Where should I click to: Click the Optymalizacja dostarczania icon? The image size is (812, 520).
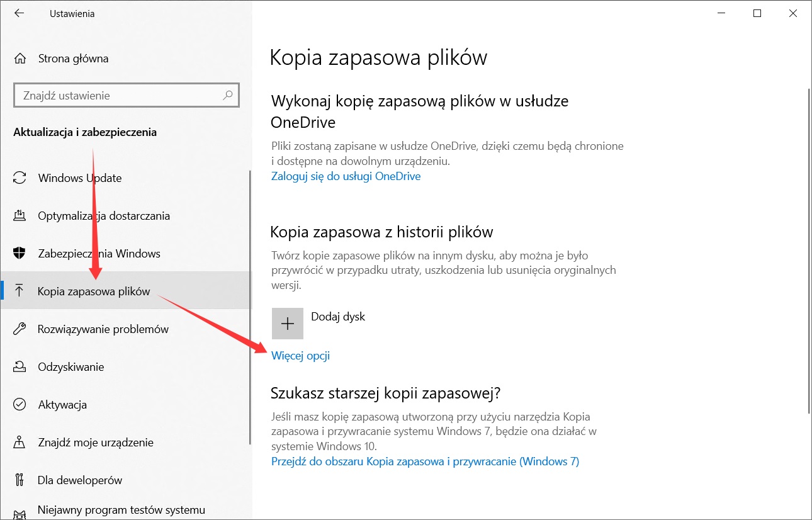20,216
